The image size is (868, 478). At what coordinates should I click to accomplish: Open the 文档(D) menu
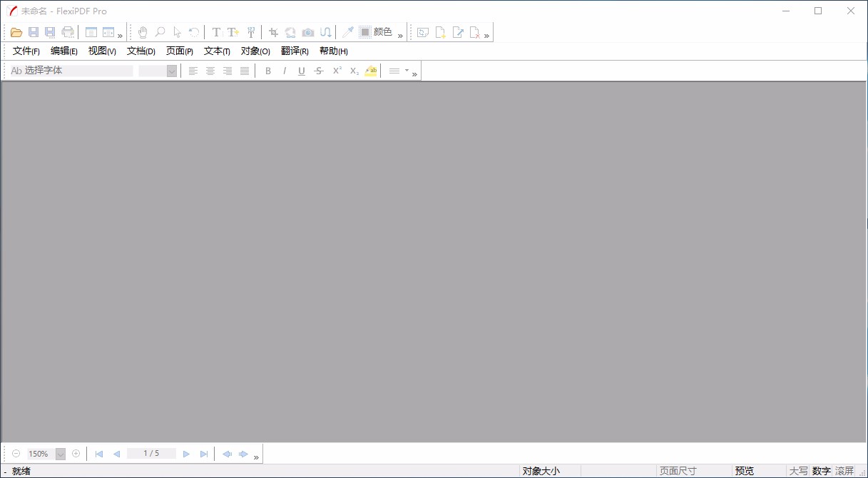[x=141, y=51]
